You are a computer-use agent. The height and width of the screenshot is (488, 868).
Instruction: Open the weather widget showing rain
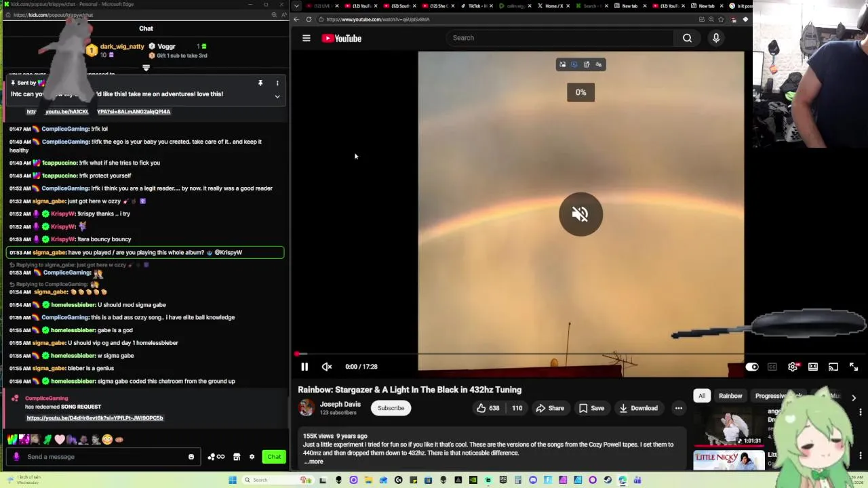tap(25, 480)
